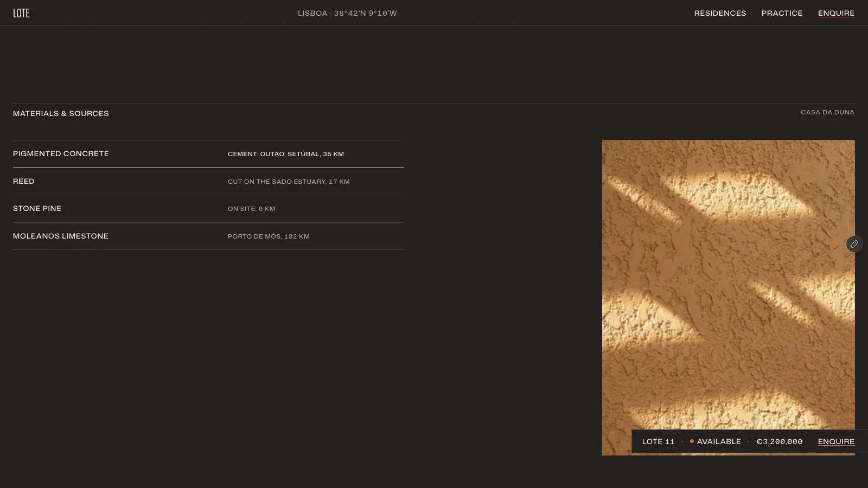
Task: Click Enquire in the Lote 11 bar
Action: pos(836,441)
